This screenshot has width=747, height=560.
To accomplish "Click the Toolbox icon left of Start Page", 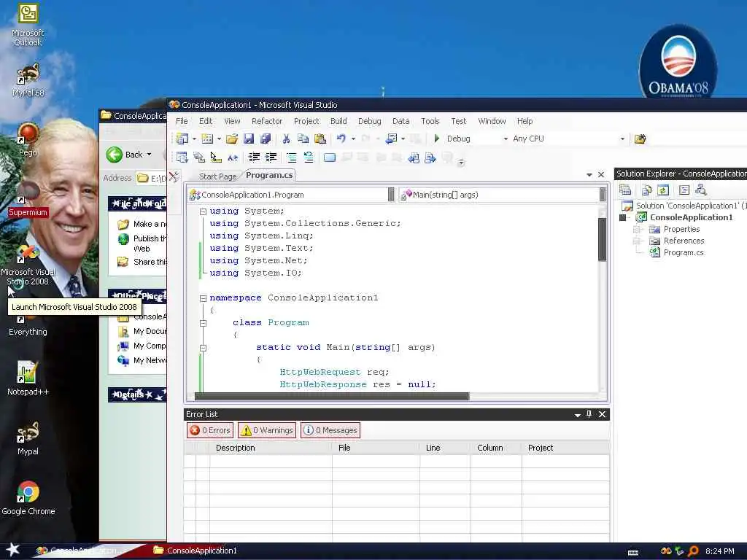I will tap(174, 176).
